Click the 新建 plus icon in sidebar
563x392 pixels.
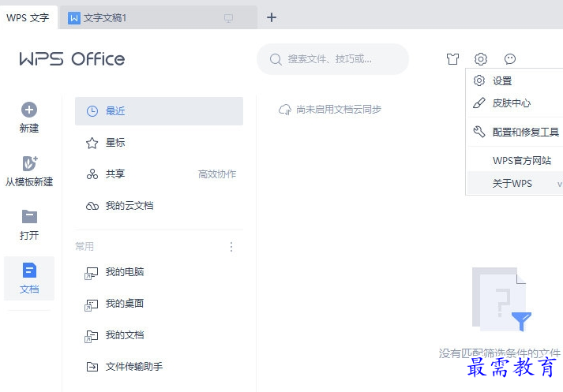(x=29, y=110)
